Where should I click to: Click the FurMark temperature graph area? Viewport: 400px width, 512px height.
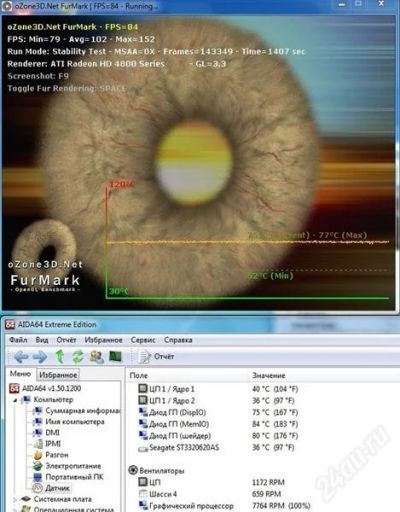[247, 240]
